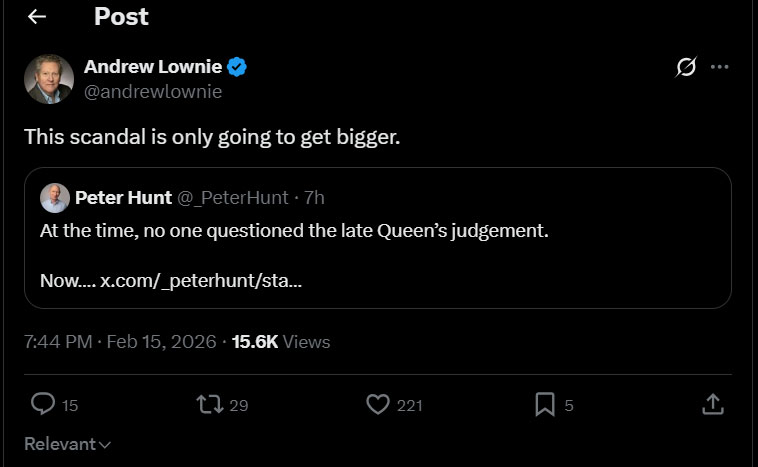Repost this post with the retweet icon

tap(210, 404)
